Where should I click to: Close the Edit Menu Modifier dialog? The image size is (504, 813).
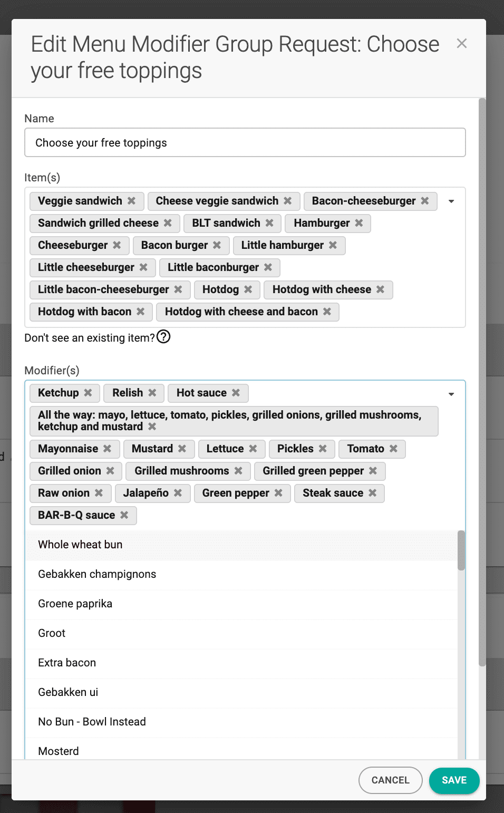click(x=461, y=44)
